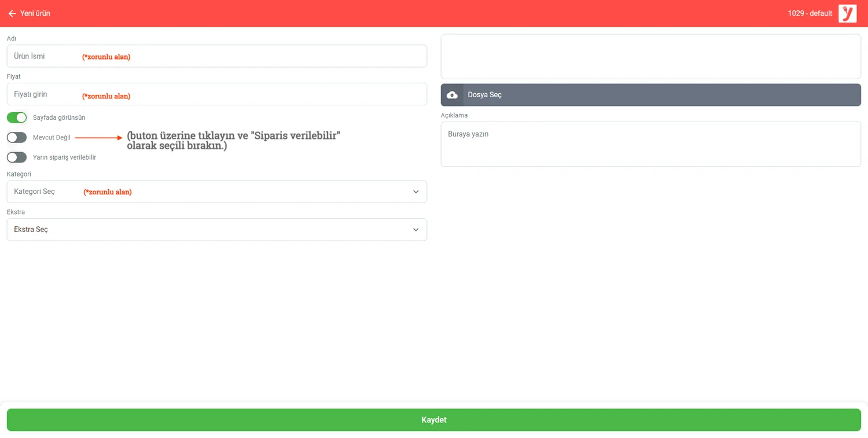Image resolution: width=868 pixels, height=438 pixels.
Task: Click the cloud upload icon
Action: click(x=453, y=95)
